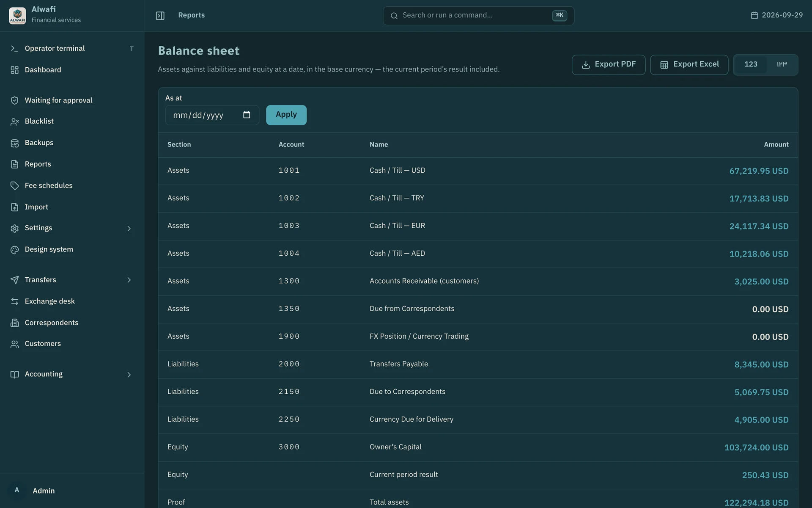
Task: Click the Exchange desk arrows icon
Action: [x=14, y=301]
